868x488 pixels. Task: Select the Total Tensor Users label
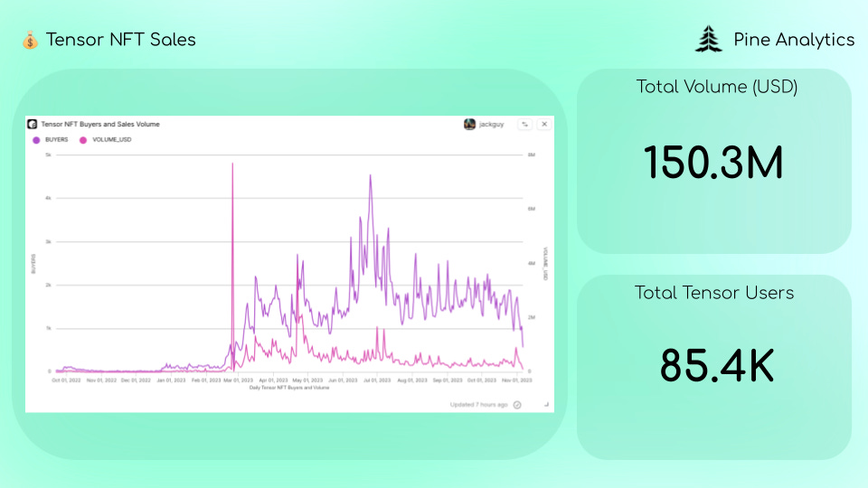pyautogui.click(x=714, y=293)
